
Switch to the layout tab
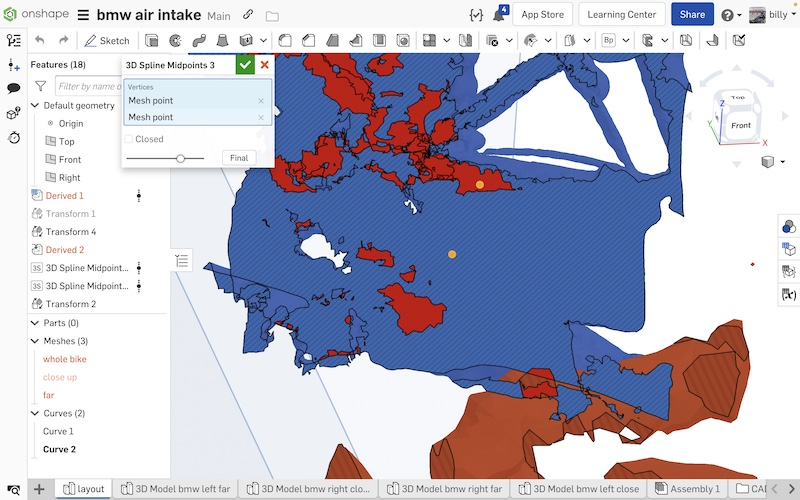(x=84, y=489)
